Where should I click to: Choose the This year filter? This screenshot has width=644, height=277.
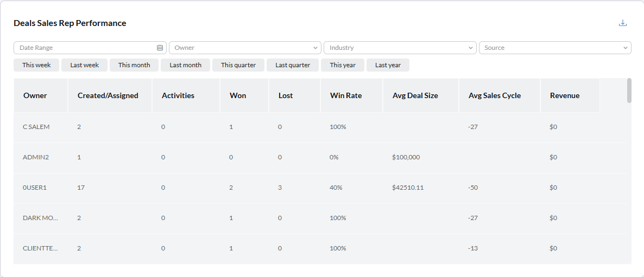tap(343, 65)
